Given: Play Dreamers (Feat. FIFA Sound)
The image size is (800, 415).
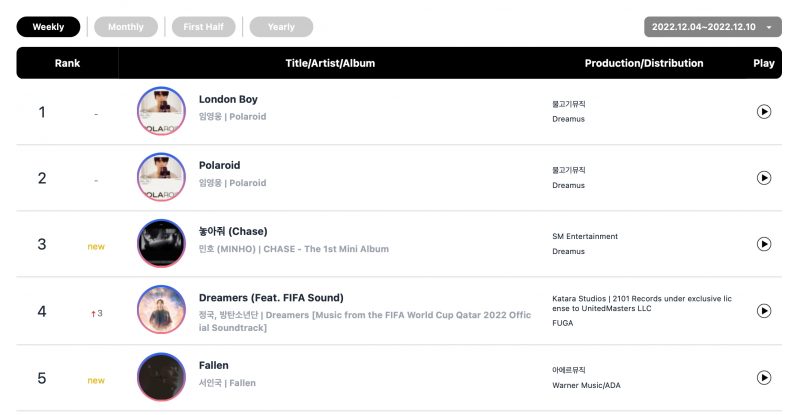Looking at the screenshot, I should (764, 311).
